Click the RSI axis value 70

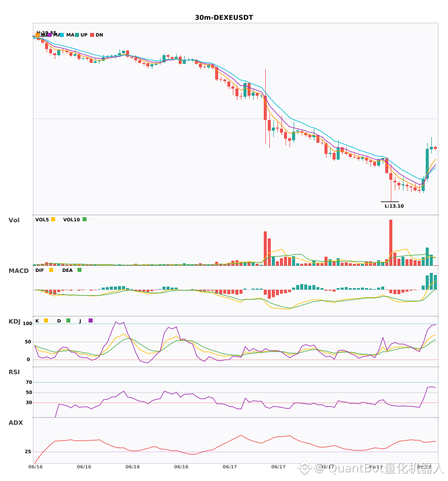[29, 382]
